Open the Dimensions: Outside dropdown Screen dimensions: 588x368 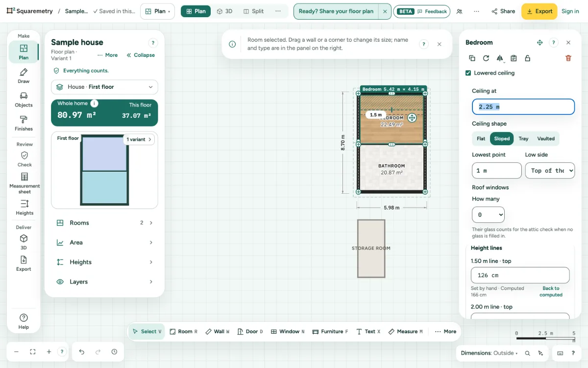pyautogui.click(x=489, y=353)
